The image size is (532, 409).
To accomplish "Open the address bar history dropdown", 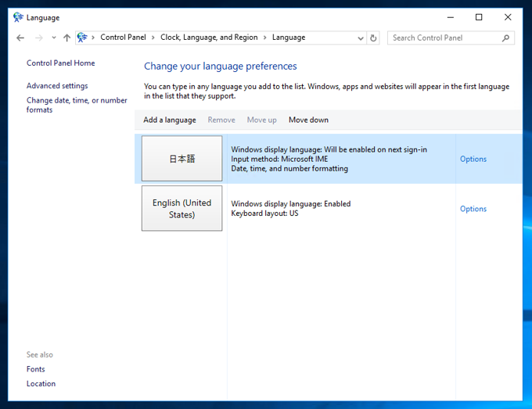I will coord(361,38).
